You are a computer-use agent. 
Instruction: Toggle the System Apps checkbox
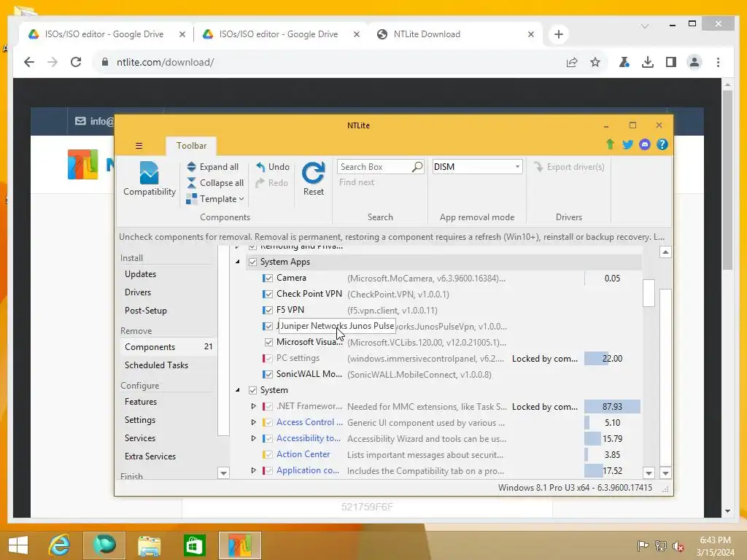pyautogui.click(x=252, y=262)
